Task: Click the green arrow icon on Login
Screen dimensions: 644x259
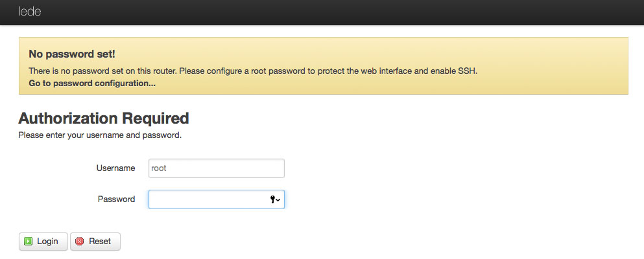Action: (28, 242)
